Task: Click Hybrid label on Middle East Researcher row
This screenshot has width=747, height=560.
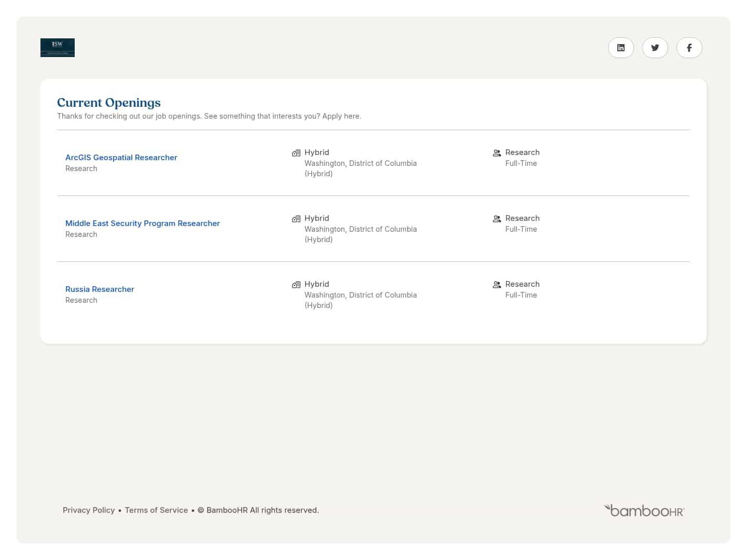Action: pyautogui.click(x=316, y=218)
